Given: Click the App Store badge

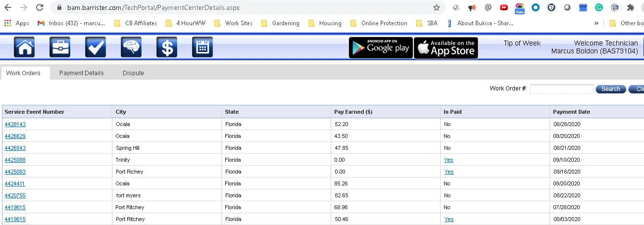Looking at the screenshot, I should coord(446,48).
